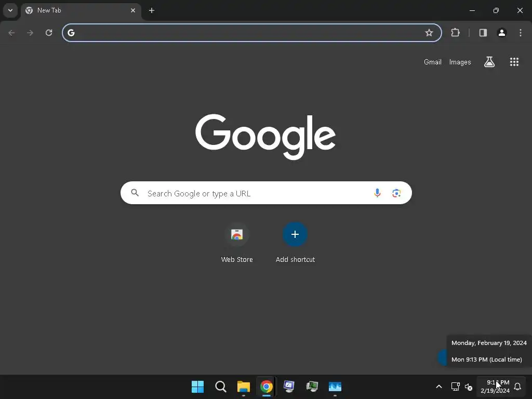Click the Add shortcut plus button
532x399 pixels.
point(295,234)
